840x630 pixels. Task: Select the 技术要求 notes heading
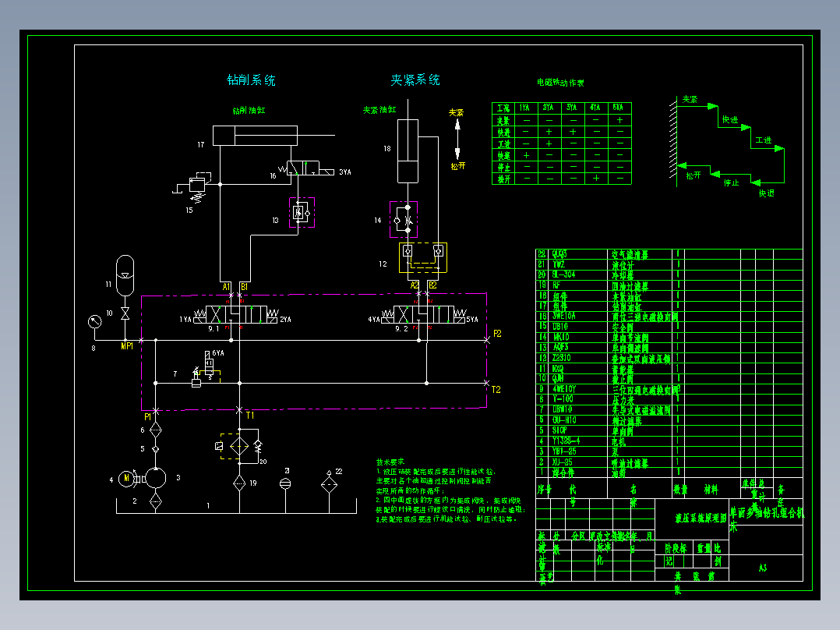[390, 462]
